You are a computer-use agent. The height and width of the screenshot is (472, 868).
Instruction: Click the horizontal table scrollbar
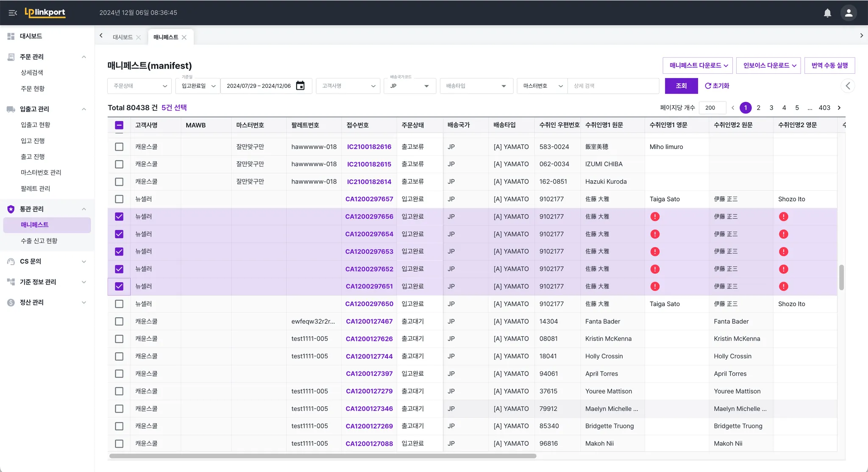click(322, 456)
